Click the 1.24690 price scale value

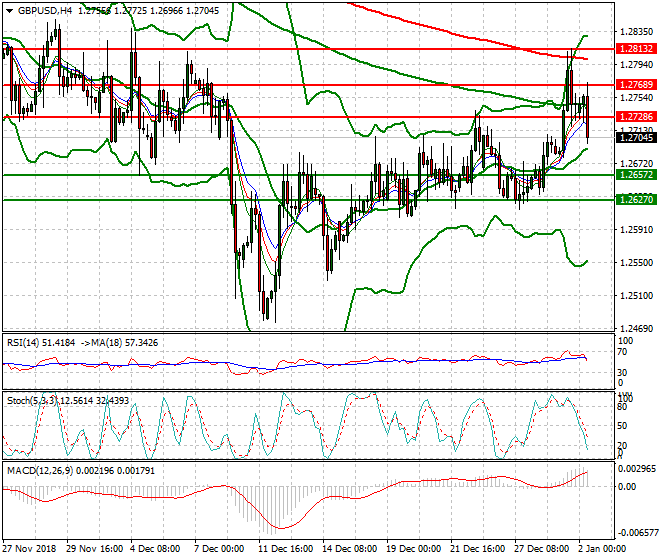[637, 328]
